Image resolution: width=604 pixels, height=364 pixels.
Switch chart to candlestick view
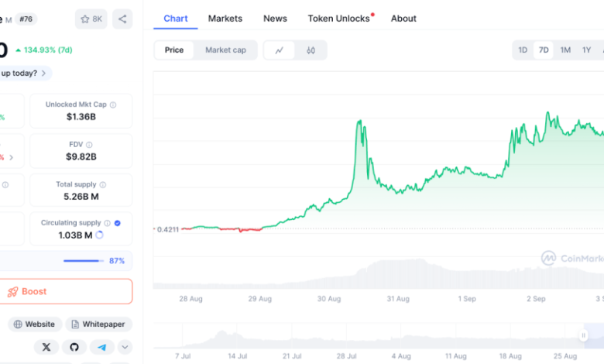[311, 50]
